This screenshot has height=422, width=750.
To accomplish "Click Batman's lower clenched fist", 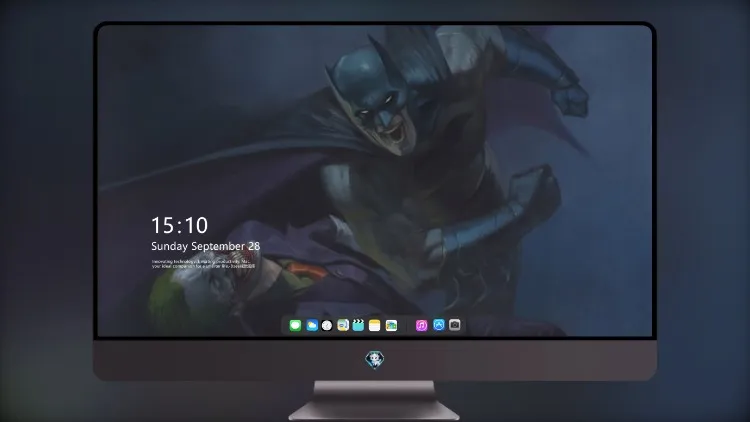I will [x=533, y=189].
